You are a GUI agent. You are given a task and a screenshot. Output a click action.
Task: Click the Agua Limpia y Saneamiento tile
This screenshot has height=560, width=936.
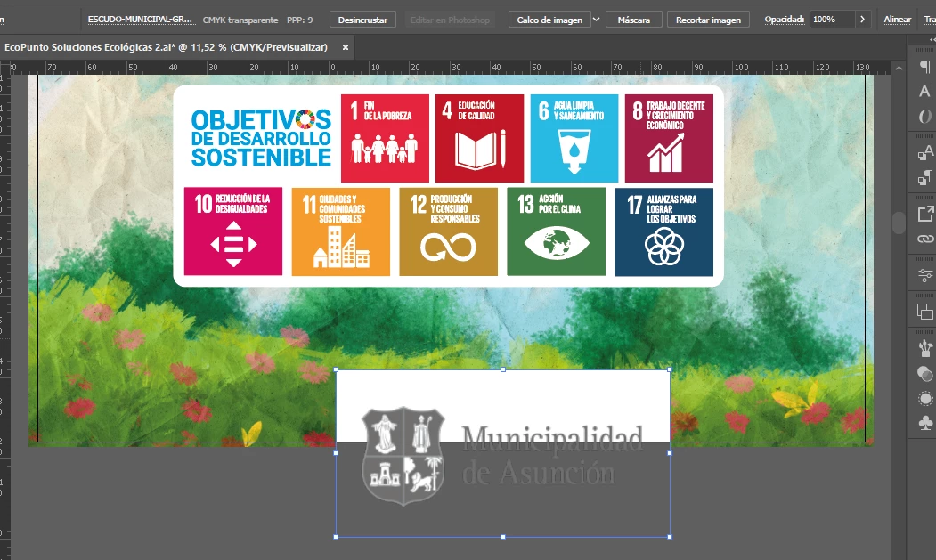574,138
